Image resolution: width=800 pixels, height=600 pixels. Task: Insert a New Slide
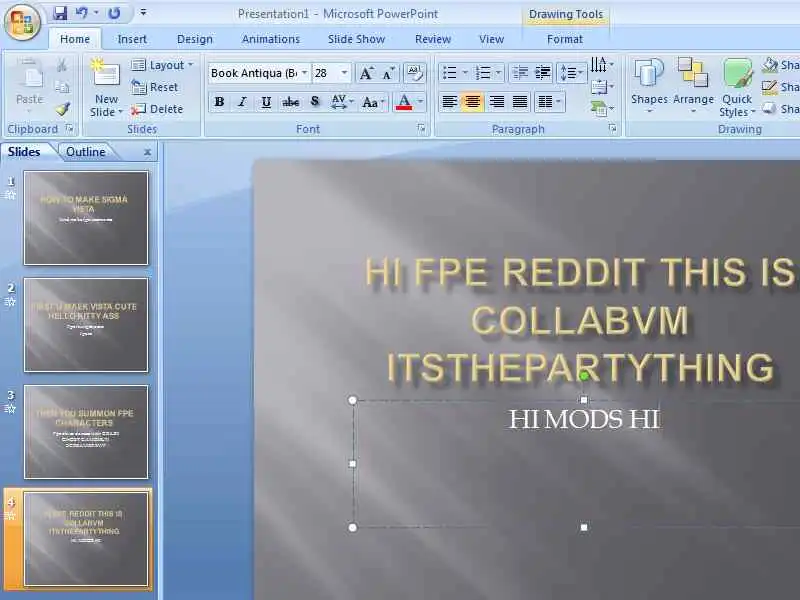point(106,87)
